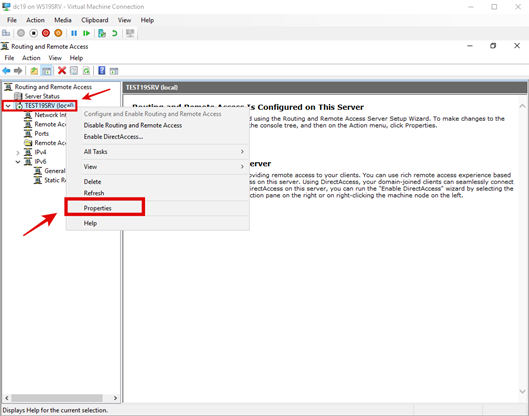This screenshot has height=416, width=529.
Task: Click the red Shut Down VM icon
Action: coord(46,33)
